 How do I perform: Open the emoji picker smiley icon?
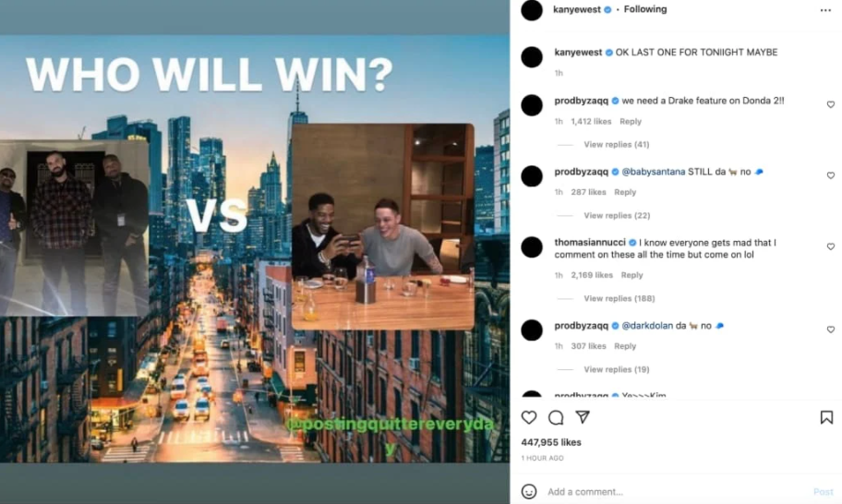coord(529,491)
